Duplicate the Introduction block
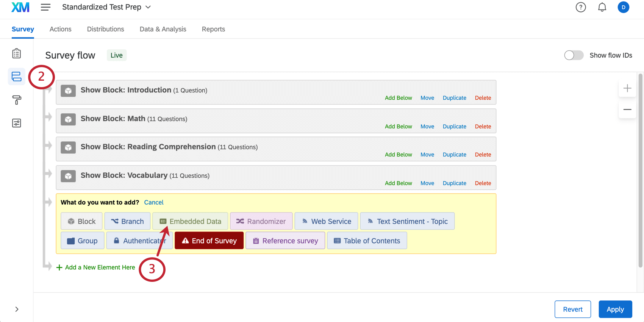The width and height of the screenshot is (644, 322). tap(455, 98)
